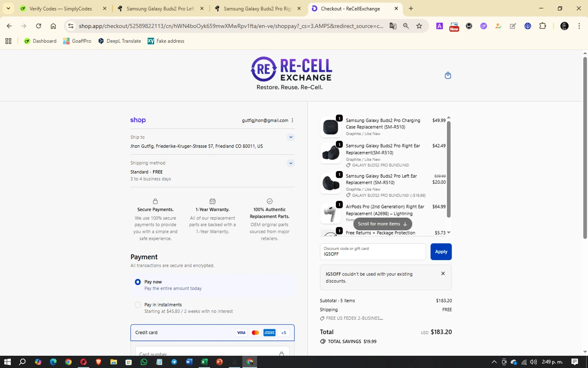The width and height of the screenshot is (588, 368).
Task: Open the DeepL Translate bookmark
Action: pyautogui.click(x=119, y=41)
